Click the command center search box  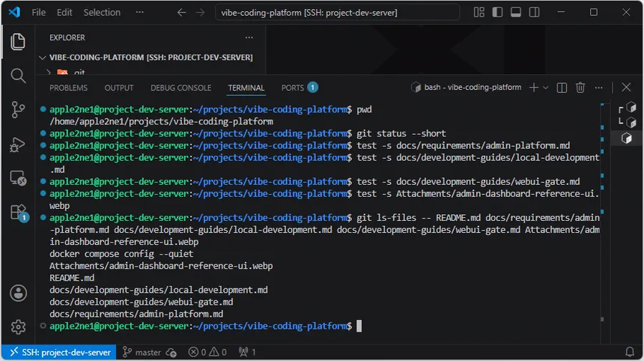[337, 13]
